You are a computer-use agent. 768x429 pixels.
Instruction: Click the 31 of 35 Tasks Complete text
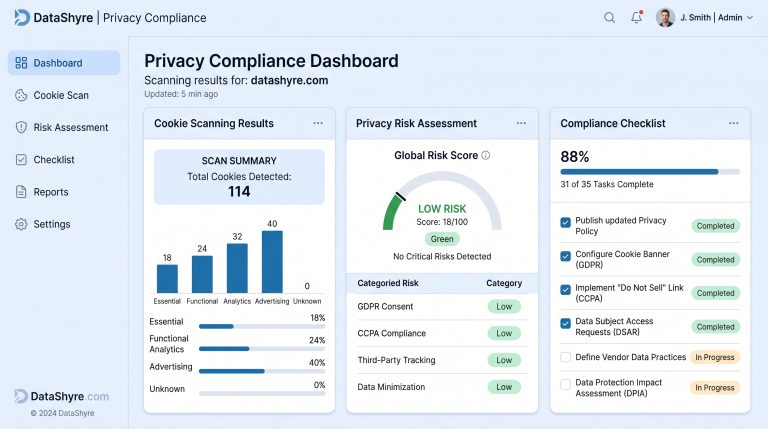pos(607,184)
